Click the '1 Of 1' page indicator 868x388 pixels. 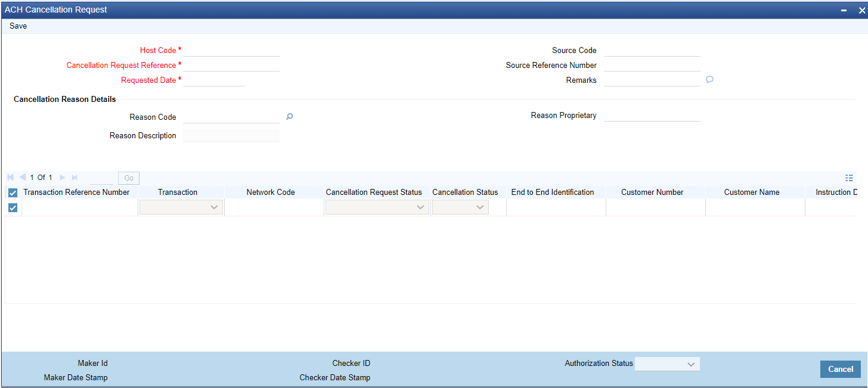click(41, 178)
